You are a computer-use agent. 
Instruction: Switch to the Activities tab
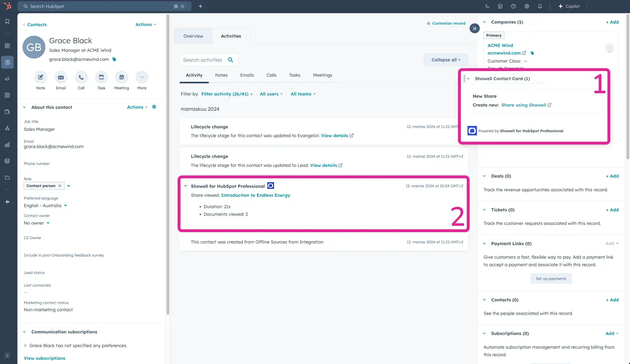point(231,36)
